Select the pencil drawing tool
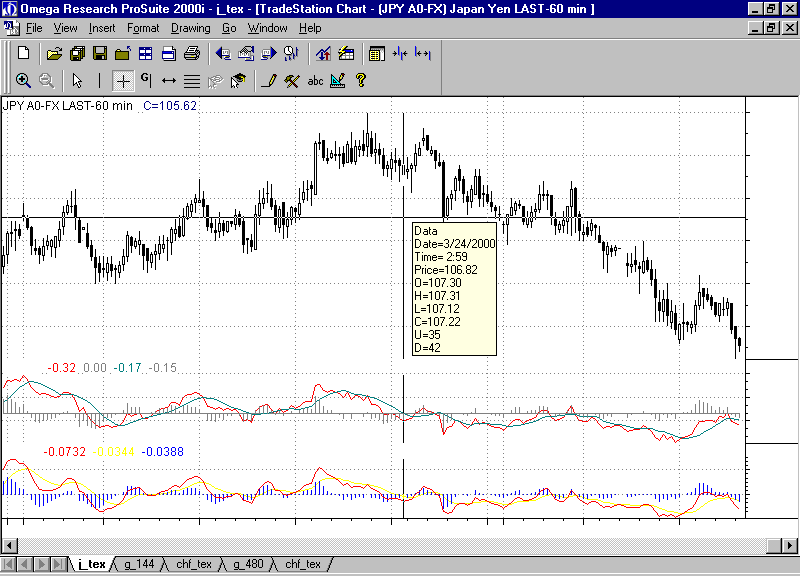800x576 pixels. [269, 81]
